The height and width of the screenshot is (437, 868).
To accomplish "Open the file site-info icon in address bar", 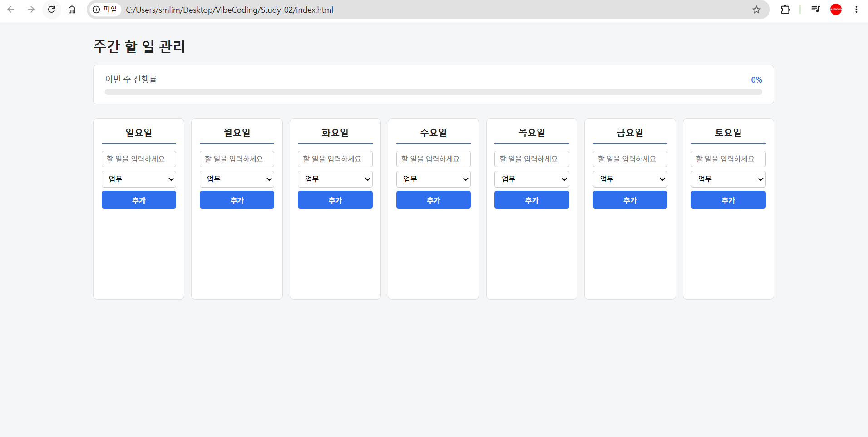I will (x=105, y=10).
